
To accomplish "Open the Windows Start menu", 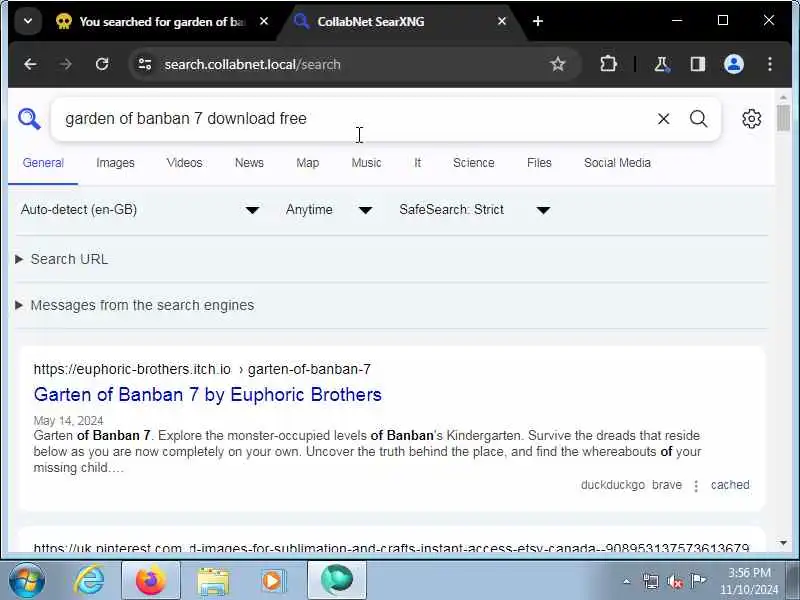I will [x=27, y=580].
